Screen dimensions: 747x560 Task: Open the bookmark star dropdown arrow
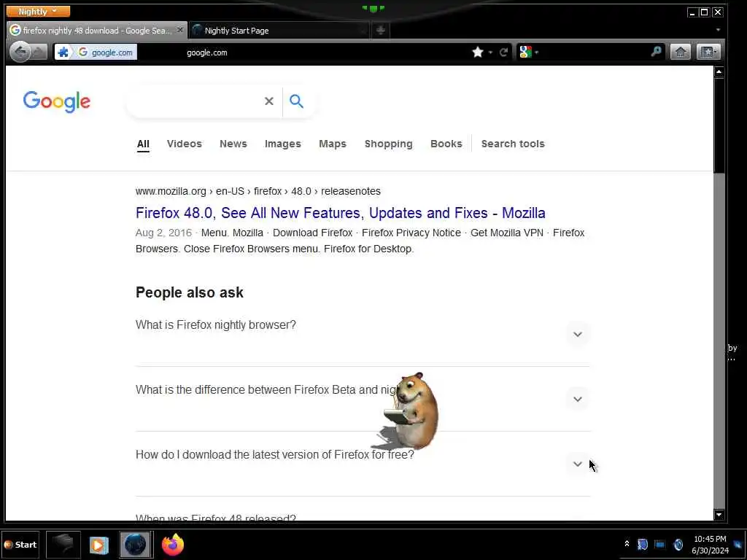point(490,52)
